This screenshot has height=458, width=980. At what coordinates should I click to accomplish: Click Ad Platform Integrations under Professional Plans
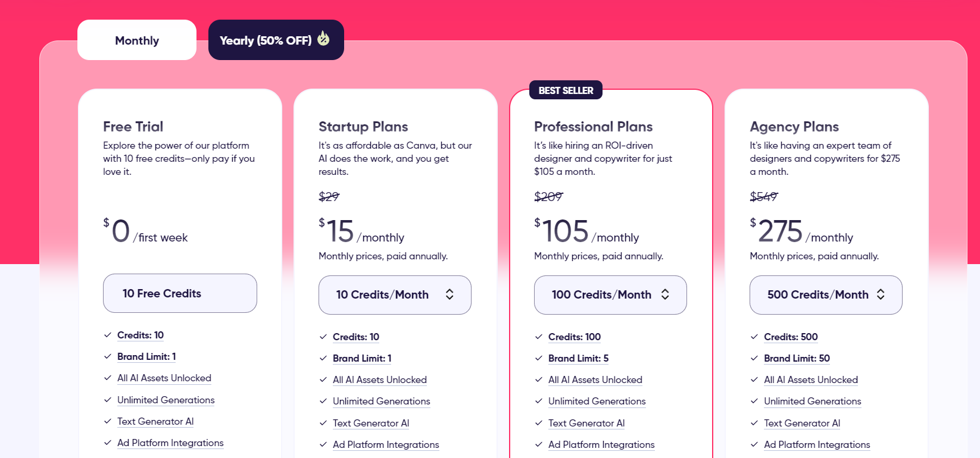601,444
